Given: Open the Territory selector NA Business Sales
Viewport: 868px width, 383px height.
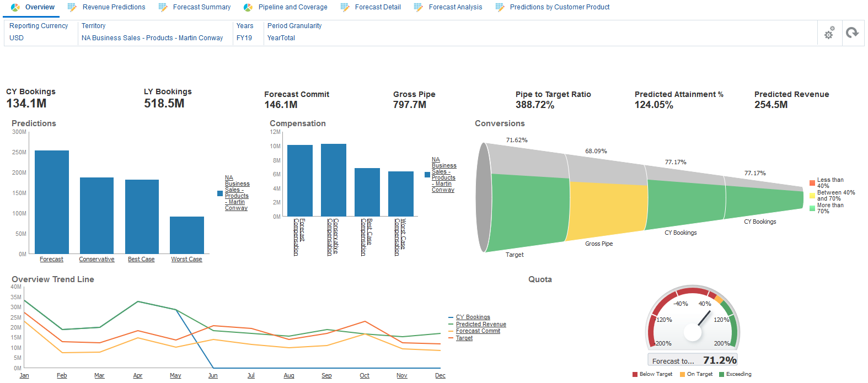Looking at the screenshot, I should [152, 38].
